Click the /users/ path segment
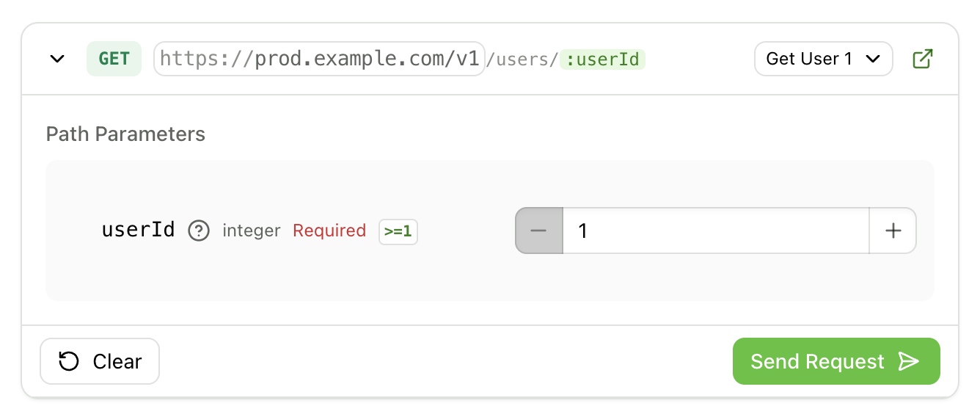 (523, 59)
